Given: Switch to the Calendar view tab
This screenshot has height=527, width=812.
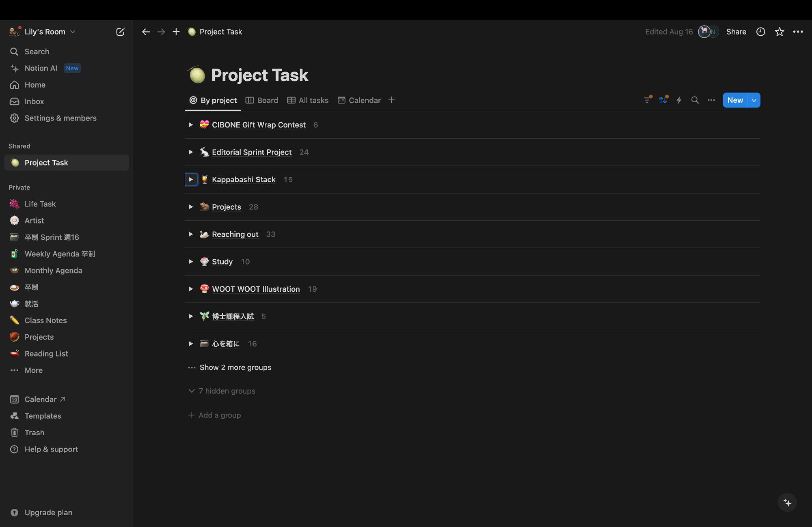Looking at the screenshot, I should [359, 100].
